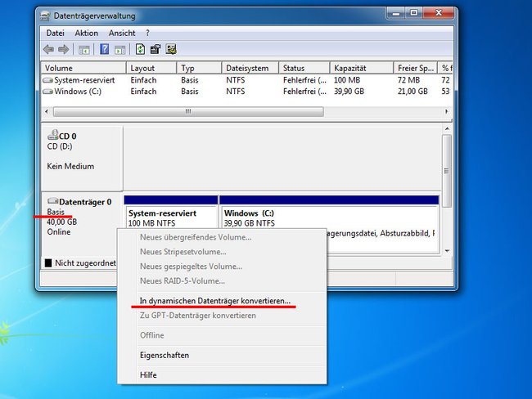Click the horizontal scrollbar thumb in volume list
532x399 pixels.
coord(188,111)
